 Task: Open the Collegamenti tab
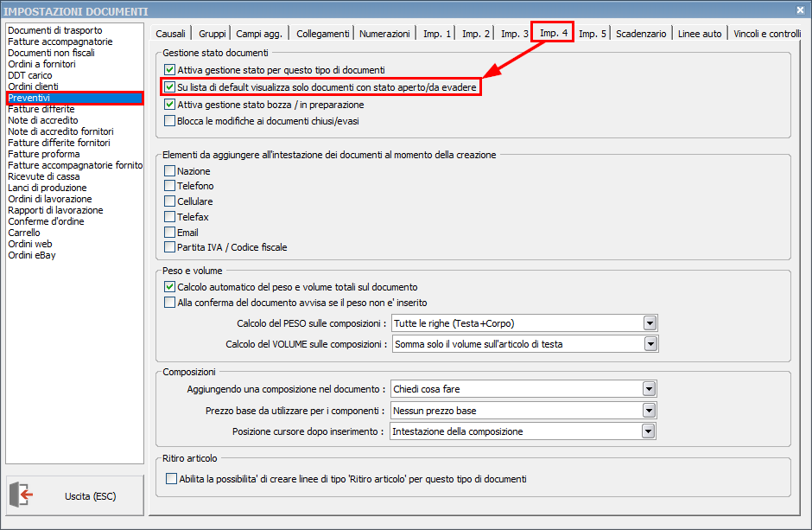[322, 34]
